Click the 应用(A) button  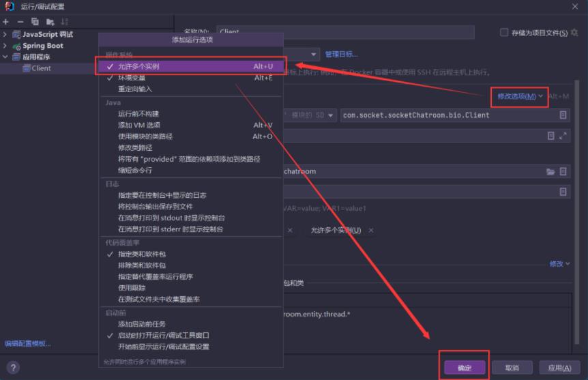[x=559, y=368]
